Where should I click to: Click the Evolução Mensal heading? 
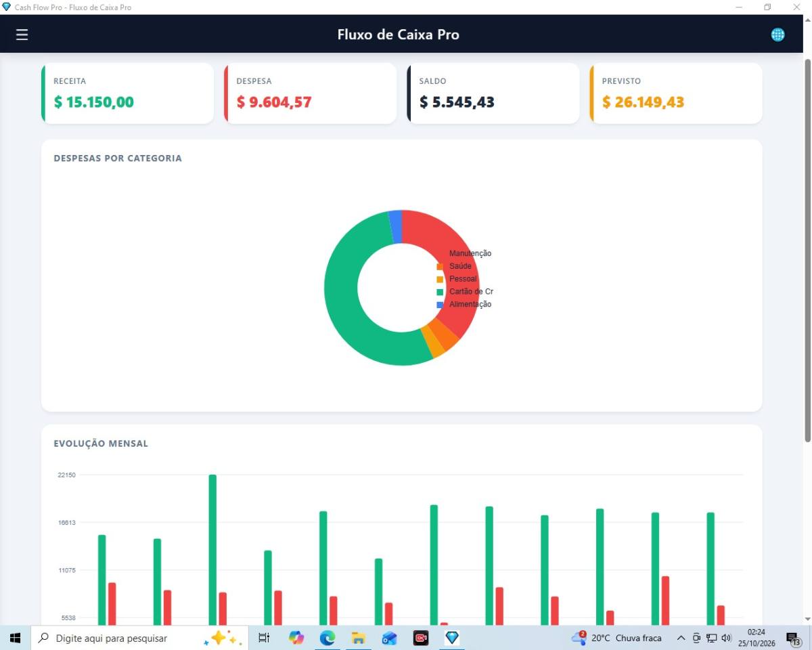click(x=101, y=443)
